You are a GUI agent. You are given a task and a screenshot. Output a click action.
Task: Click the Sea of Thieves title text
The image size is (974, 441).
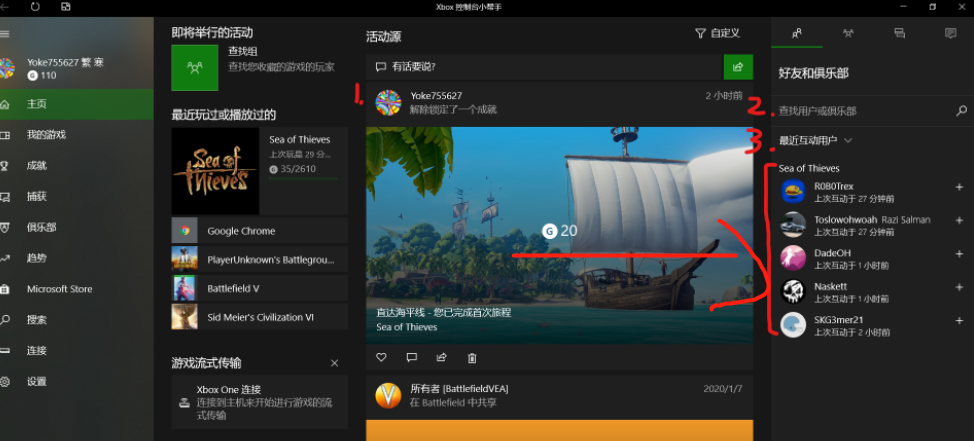[x=300, y=140]
